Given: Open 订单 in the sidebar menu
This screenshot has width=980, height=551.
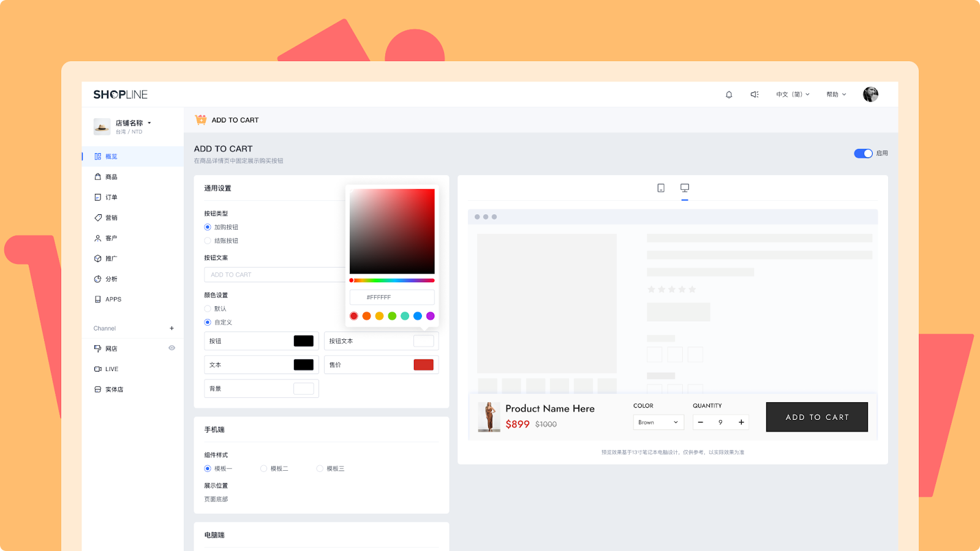Looking at the screenshot, I should pyautogui.click(x=111, y=198).
